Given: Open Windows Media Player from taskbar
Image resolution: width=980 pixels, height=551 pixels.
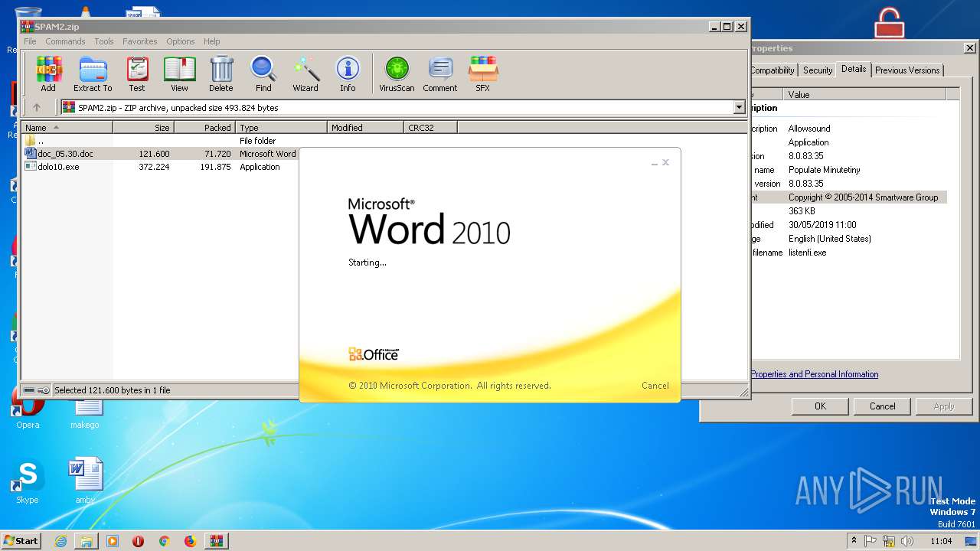Looking at the screenshot, I should pos(113,541).
